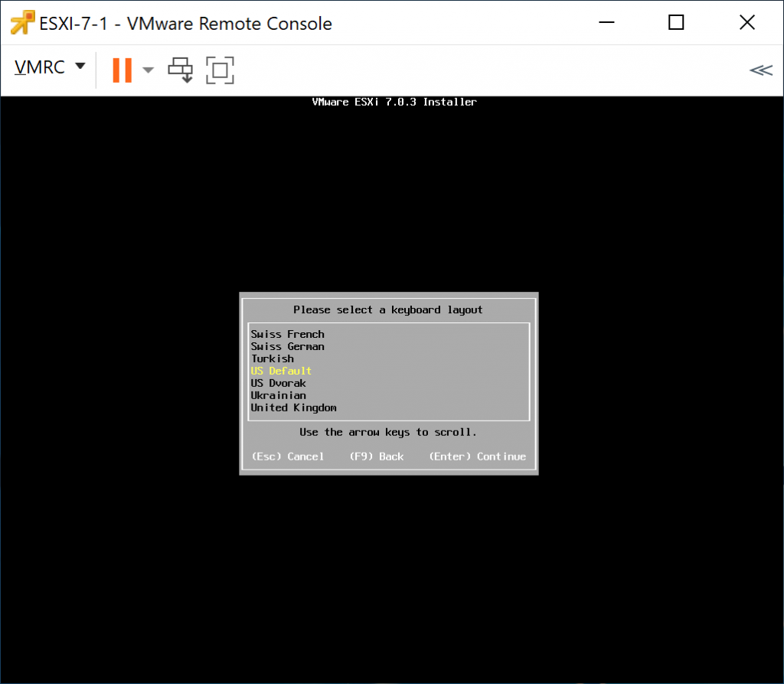
Task: Click the 'Please select a keyboard layout' heading
Action: point(388,309)
